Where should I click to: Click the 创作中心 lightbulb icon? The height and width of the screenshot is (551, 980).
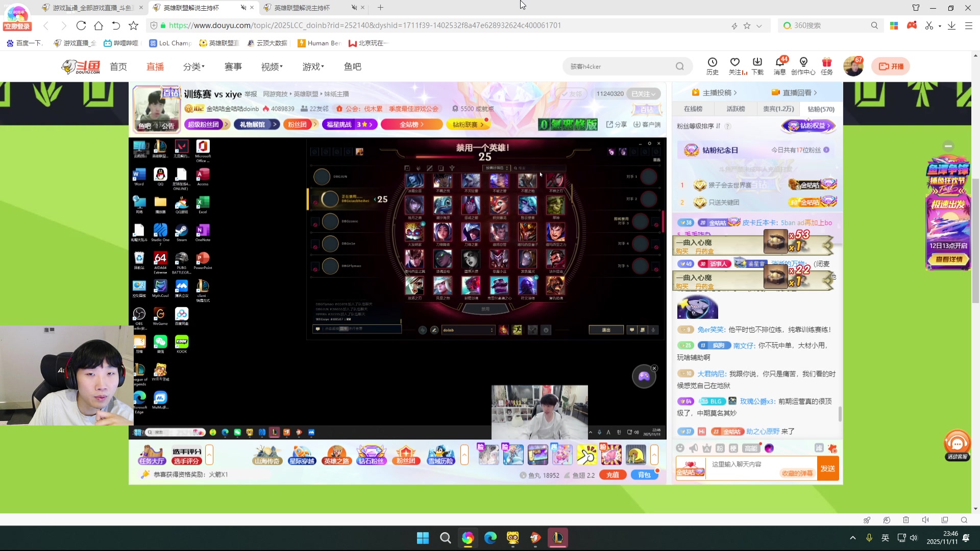[x=803, y=62]
